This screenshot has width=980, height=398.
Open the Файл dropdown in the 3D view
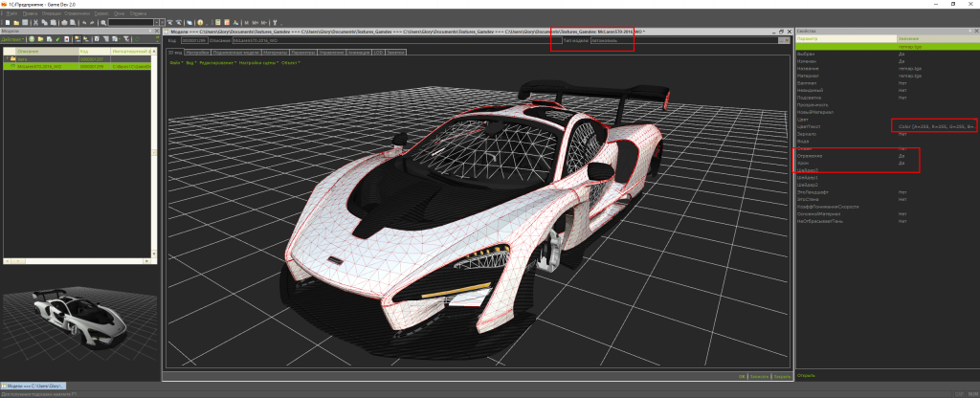click(176, 62)
